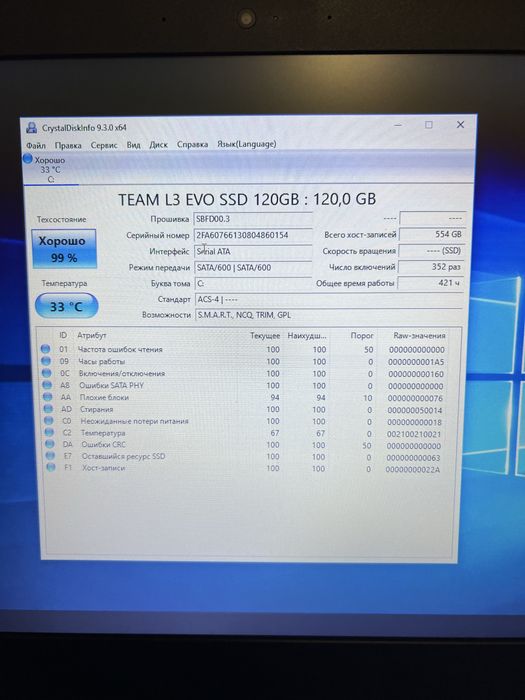525x700 pixels.
Task: Click the status circle for attribute A8
Action: [47, 385]
